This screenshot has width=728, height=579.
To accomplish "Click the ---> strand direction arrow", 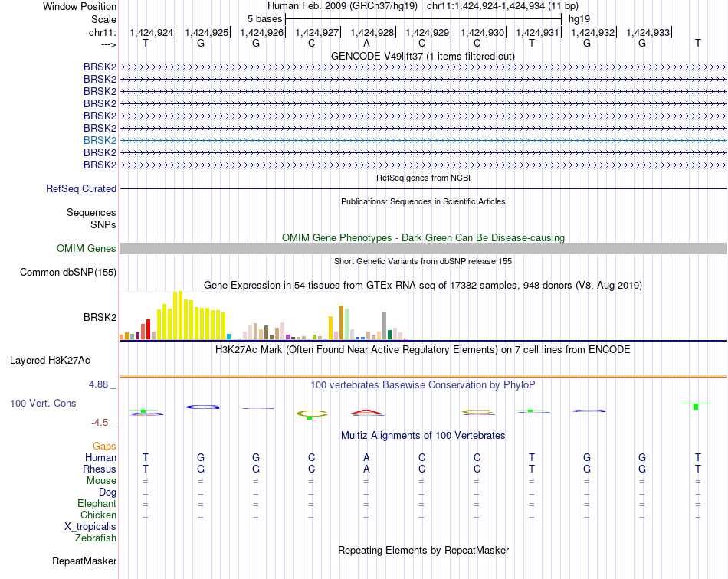I will pos(109,44).
